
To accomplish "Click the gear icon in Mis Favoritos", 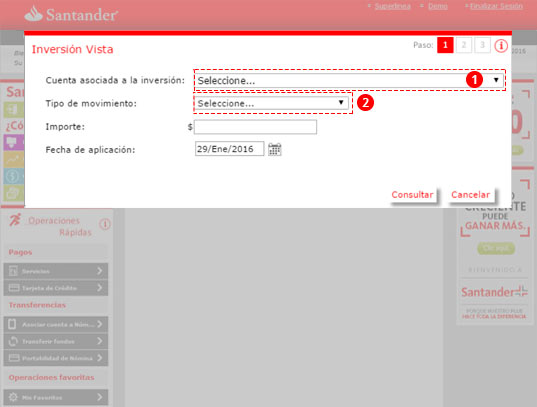I will coord(13,397).
